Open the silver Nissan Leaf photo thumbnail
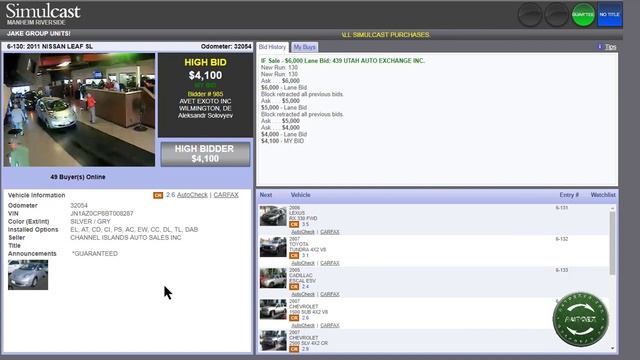The image size is (640, 360). 28,275
